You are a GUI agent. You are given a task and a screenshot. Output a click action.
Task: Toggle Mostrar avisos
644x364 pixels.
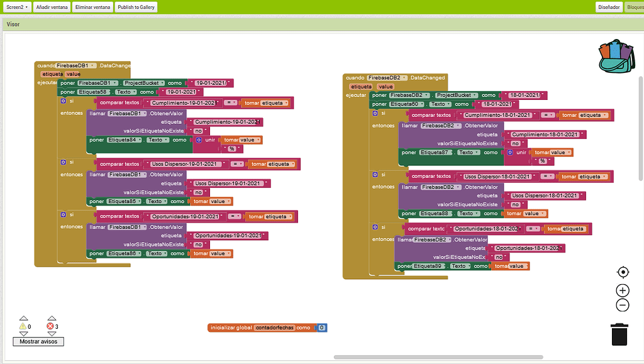point(38,341)
